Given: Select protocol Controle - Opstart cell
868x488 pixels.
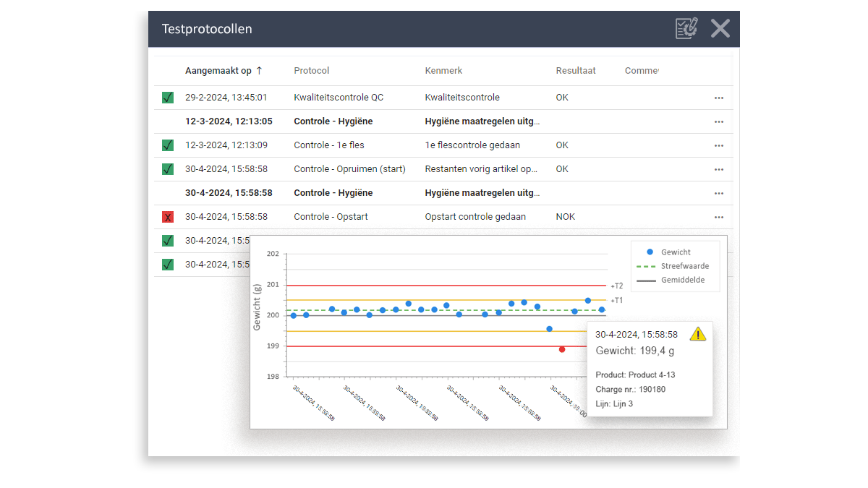Looking at the screenshot, I should (x=331, y=217).
